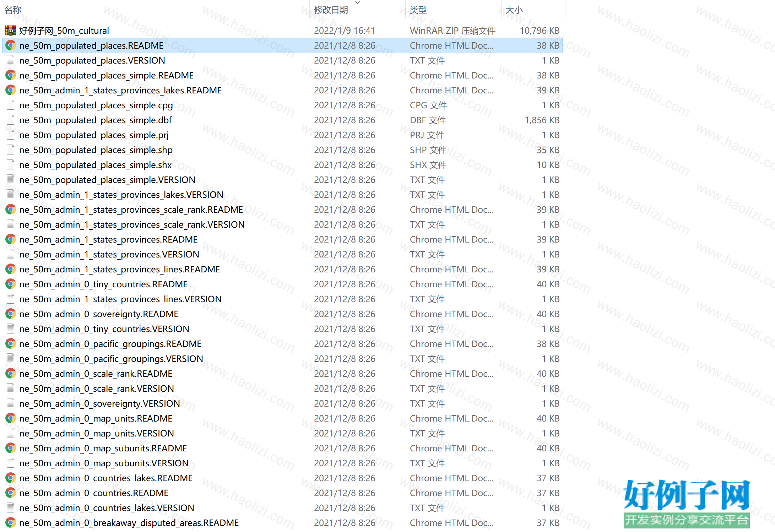
Task: Sort files by 修改日期 column header
Action: pyautogui.click(x=331, y=10)
